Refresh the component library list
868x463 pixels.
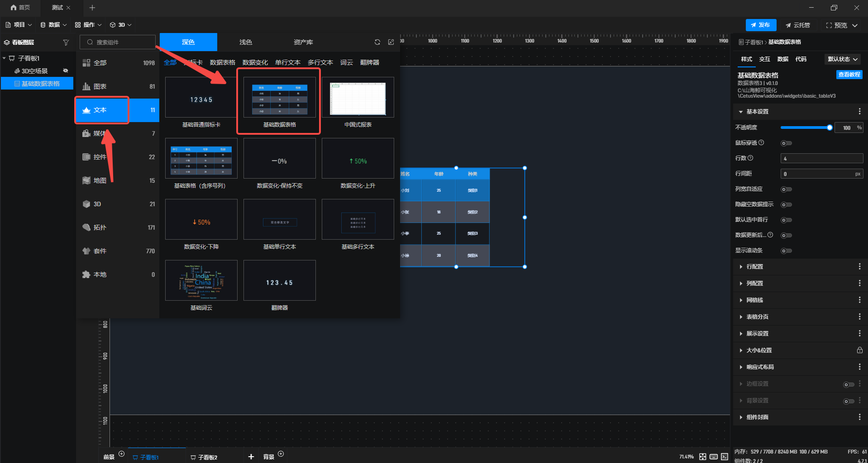point(377,42)
